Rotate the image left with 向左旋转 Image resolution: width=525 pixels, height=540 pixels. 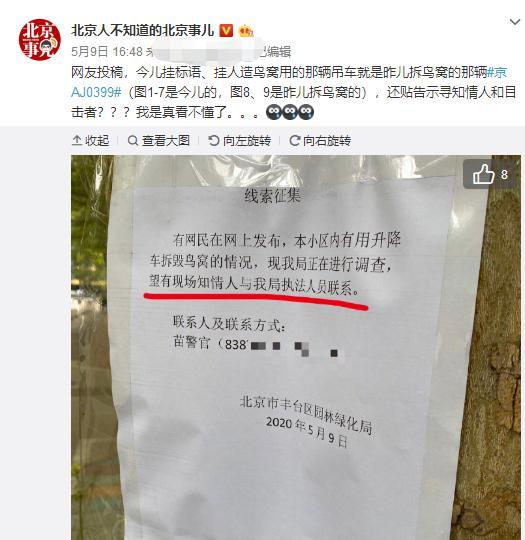[239, 141]
